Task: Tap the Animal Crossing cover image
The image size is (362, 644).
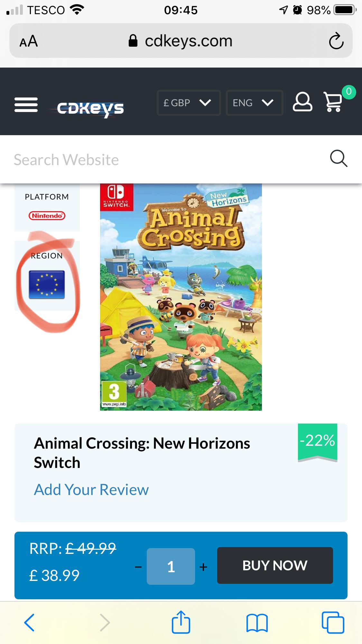Action: pos(181,297)
